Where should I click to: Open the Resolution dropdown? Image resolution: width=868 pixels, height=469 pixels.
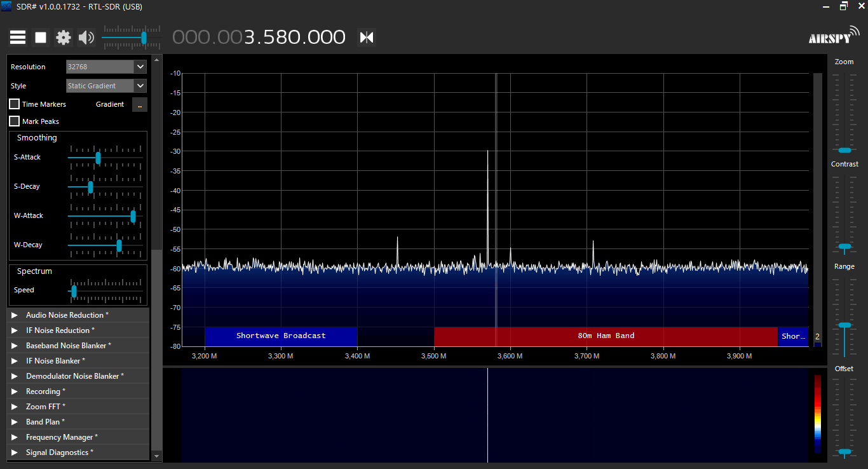click(x=140, y=67)
